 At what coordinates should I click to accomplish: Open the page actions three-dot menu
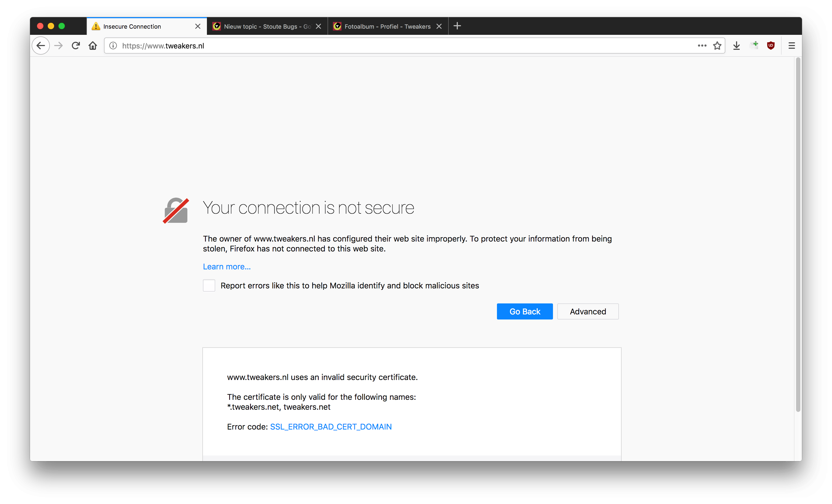click(x=702, y=46)
